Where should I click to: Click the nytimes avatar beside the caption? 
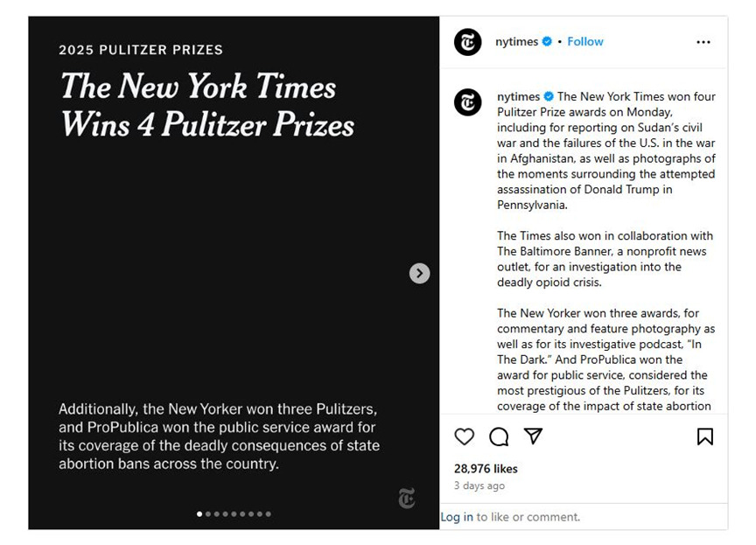[x=467, y=102]
